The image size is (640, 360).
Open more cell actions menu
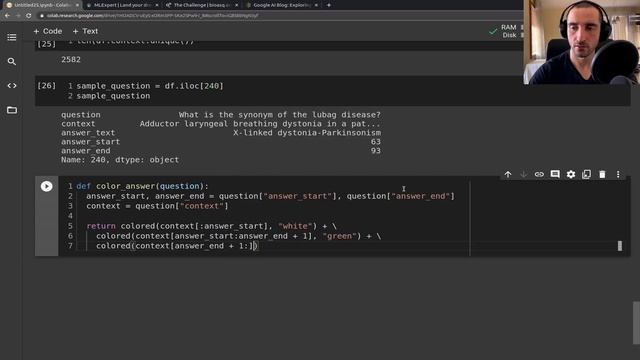(618, 174)
